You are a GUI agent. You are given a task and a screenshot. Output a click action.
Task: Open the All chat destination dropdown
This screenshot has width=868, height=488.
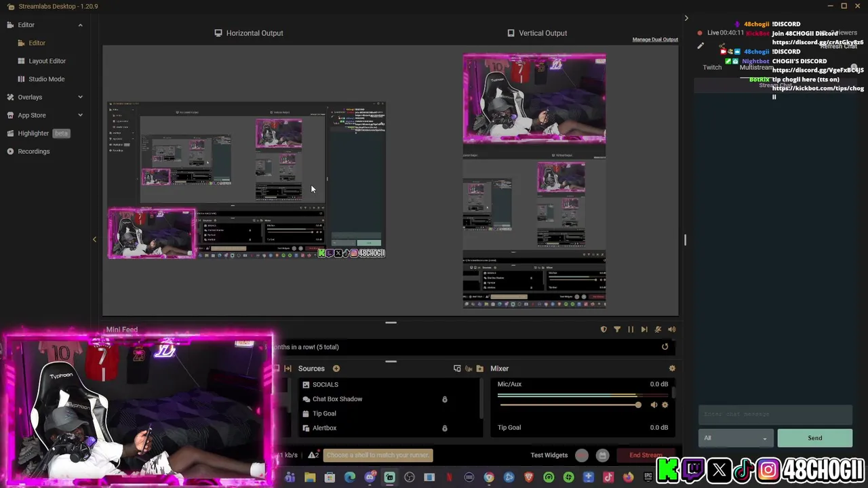pos(735,438)
